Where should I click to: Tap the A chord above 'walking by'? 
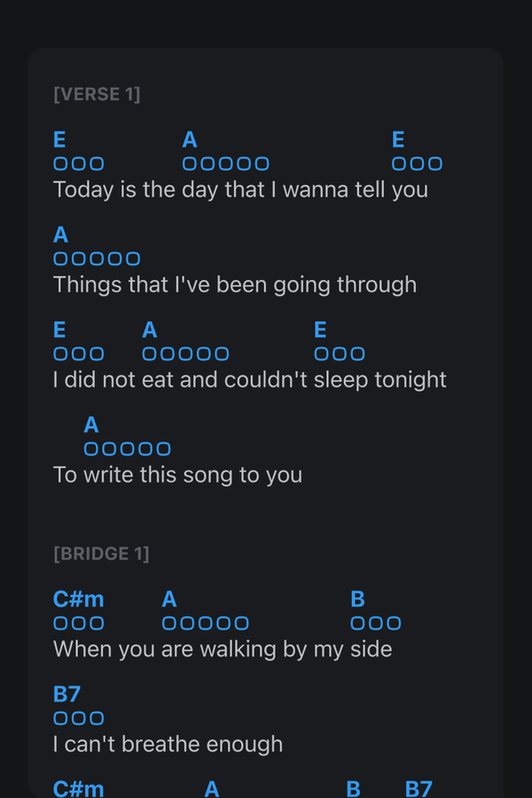coord(169,599)
